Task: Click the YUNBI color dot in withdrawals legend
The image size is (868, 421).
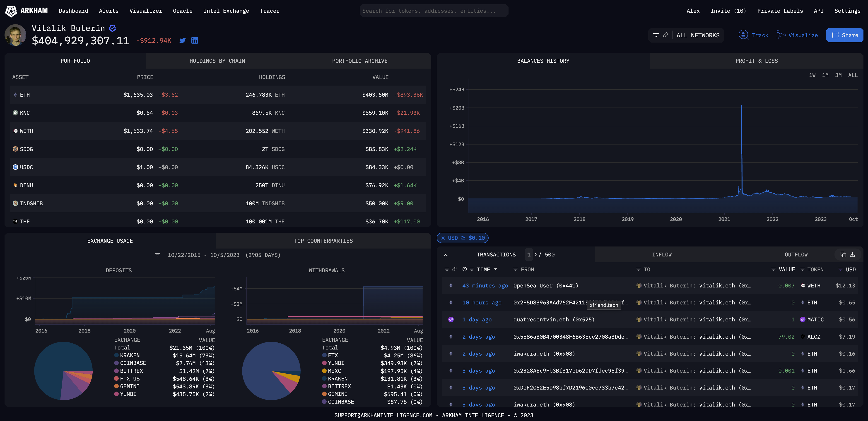Action: tap(324, 363)
